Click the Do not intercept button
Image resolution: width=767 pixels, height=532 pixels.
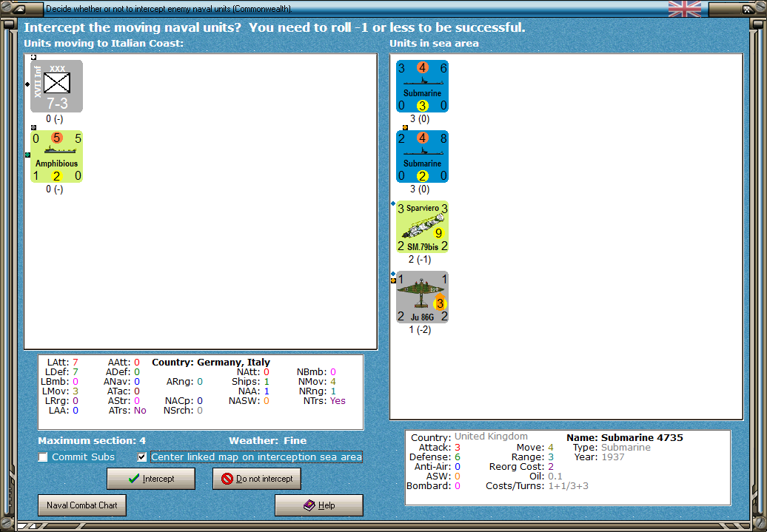(x=257, y=479)
